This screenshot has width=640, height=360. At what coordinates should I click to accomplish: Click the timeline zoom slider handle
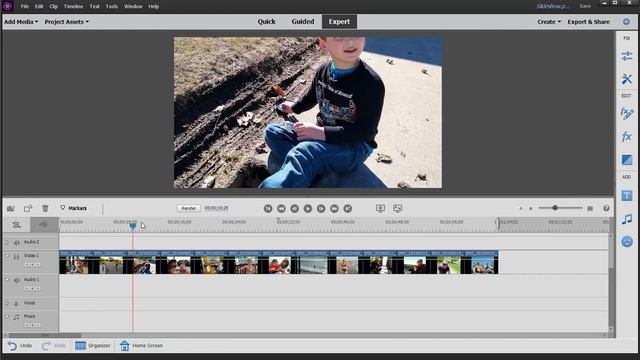555,208
